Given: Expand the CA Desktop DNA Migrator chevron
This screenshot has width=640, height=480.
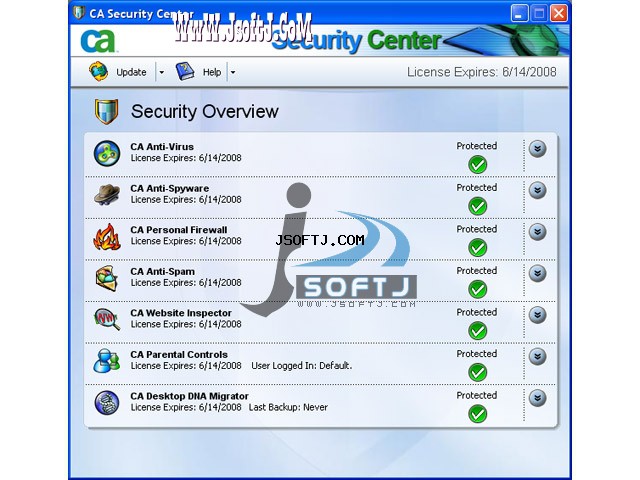Looking at the screenshot, I should (x=538, y=398).
